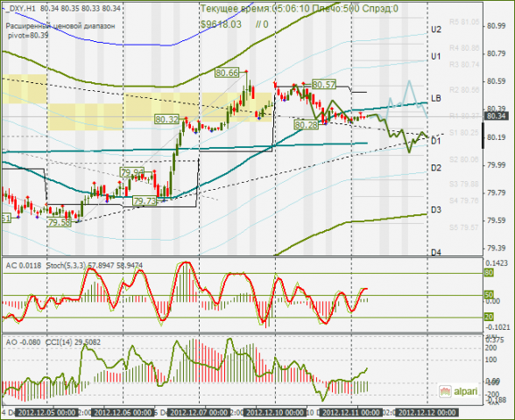
Task: Select the 2012.12.12 00:00 date marker
Action: coord(427,412)
